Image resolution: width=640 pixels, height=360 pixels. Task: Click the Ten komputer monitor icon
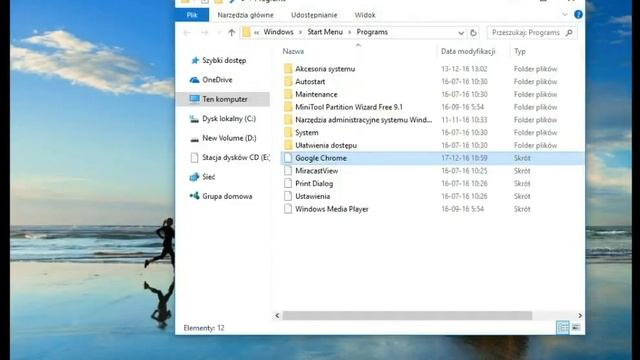pos(194,99)
